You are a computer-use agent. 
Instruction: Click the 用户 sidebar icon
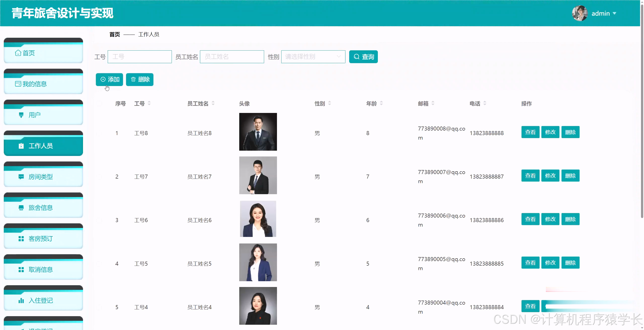(x=21, y=115)
